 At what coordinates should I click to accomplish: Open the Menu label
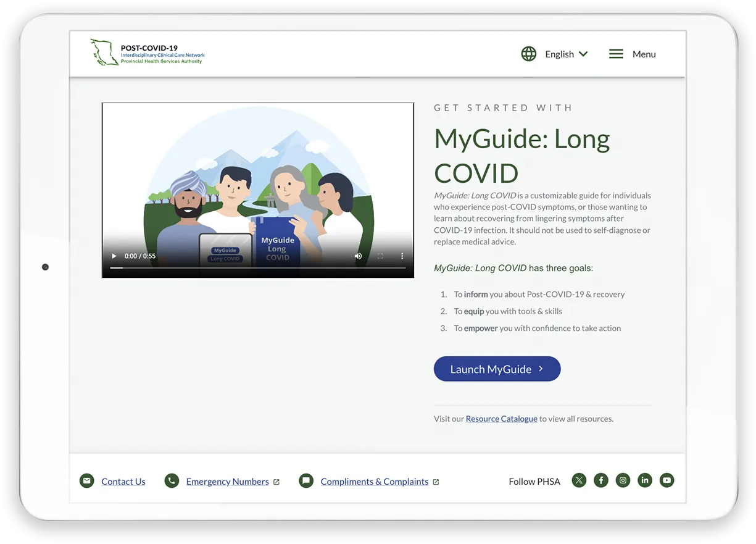click(644, 54)
